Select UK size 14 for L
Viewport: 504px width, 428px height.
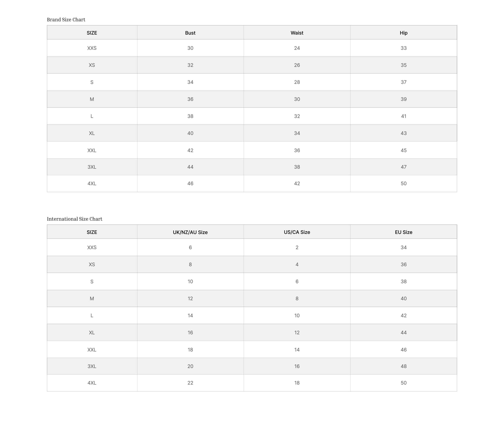point(190,315)
